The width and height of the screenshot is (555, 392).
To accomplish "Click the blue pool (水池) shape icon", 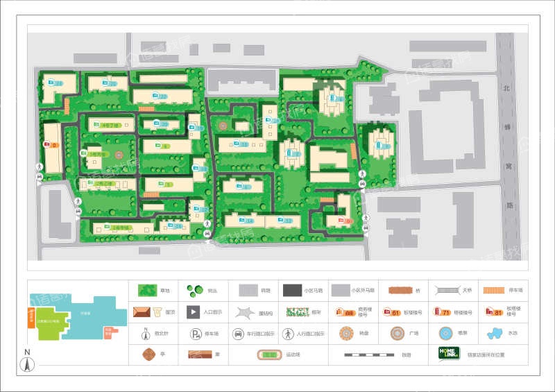I will [x=495, y=334].
